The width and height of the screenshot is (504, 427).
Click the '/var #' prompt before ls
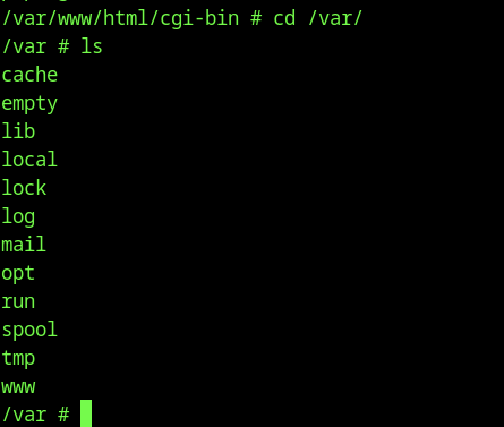click(x=35, y=46)
